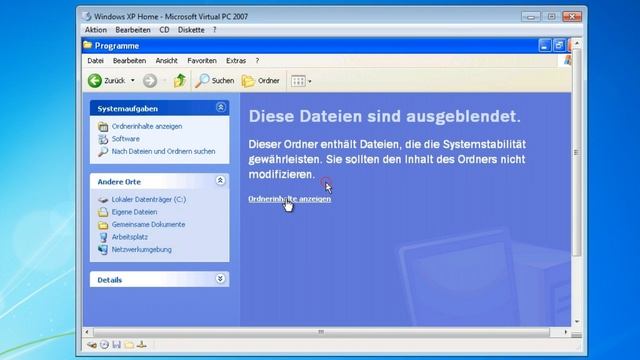640x360 pixels.
Task: Click the network adapter status icon
Action: click(142, 345)
